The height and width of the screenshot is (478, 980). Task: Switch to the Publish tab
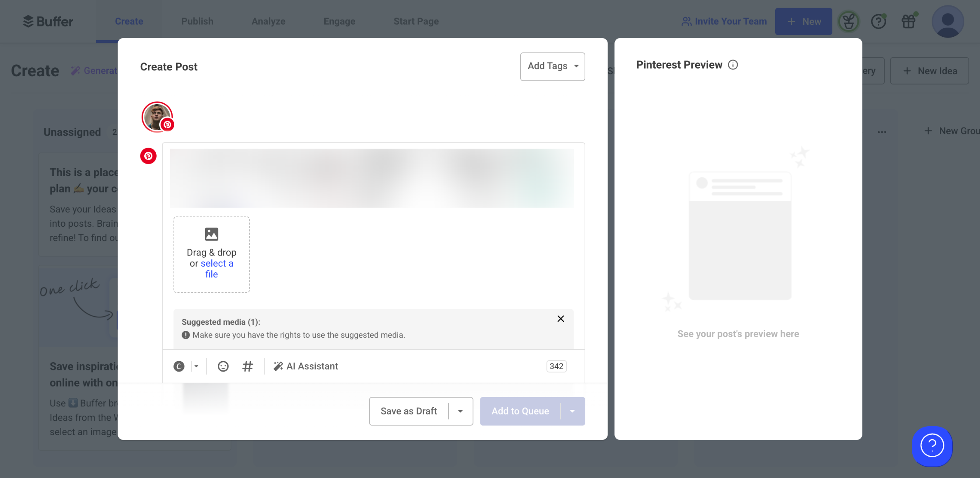pos(197,21)
